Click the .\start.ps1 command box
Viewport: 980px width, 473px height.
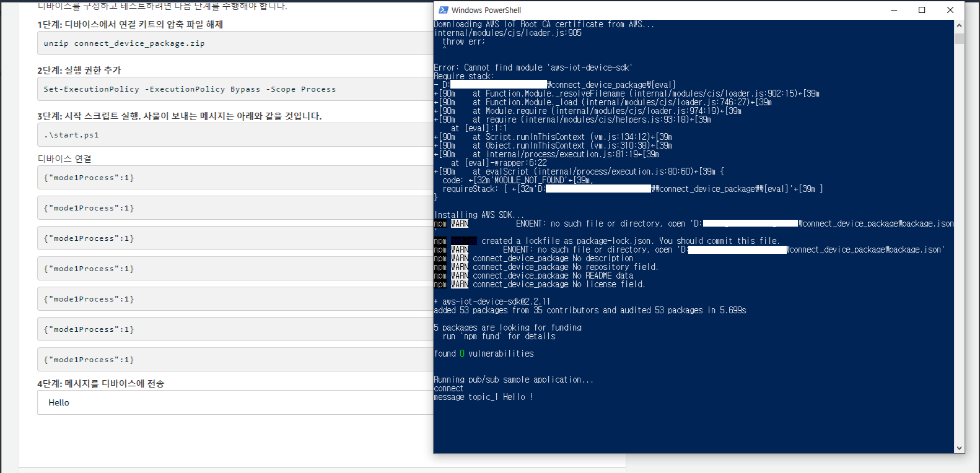[x=235, y=135]
